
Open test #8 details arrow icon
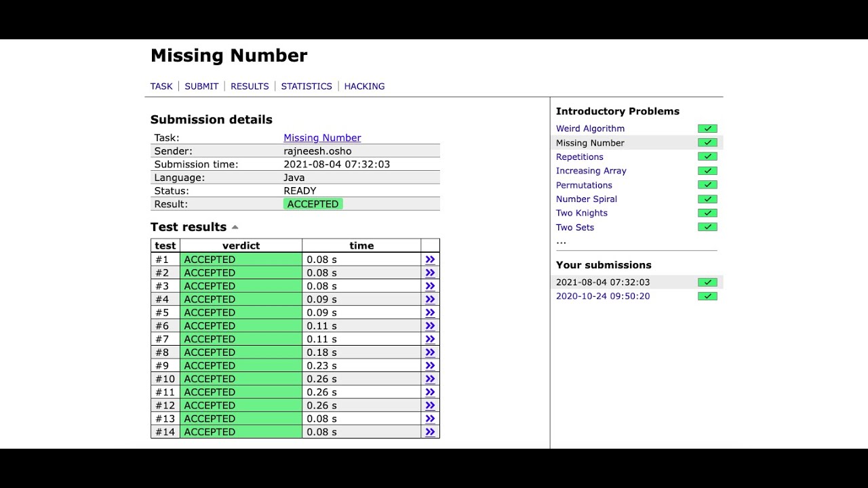430,352
